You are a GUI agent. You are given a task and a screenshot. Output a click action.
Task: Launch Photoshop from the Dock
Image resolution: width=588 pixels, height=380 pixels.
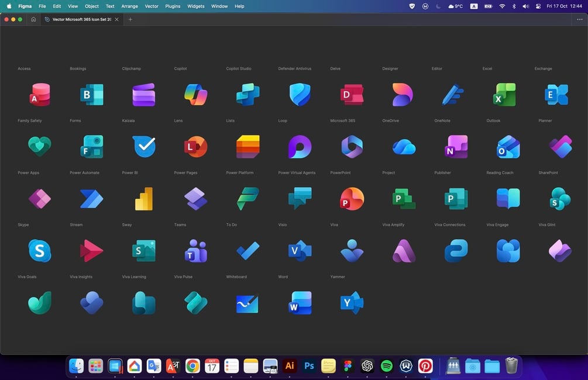[x=309, y=366]
